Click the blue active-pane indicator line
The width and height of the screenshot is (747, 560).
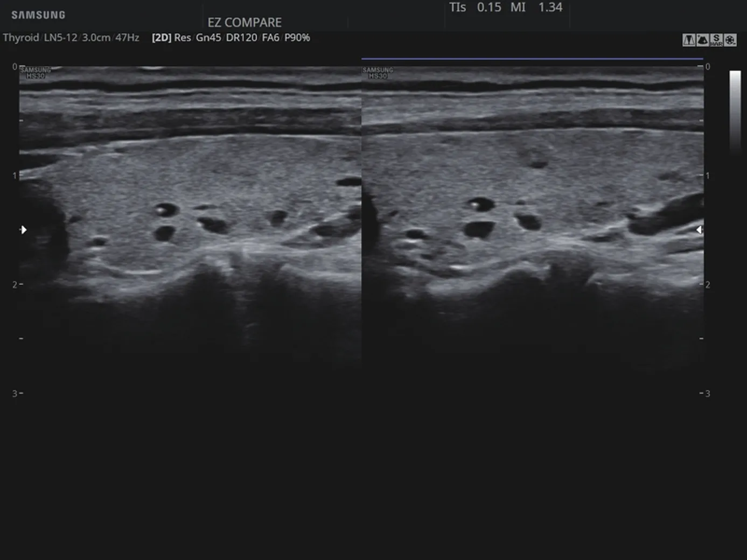click(532, 58)
